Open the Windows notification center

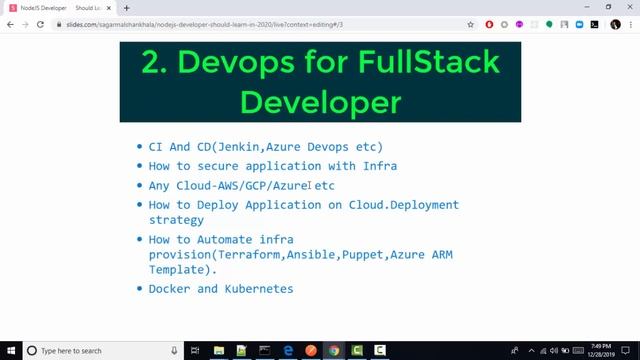click(x=626, y=351)
